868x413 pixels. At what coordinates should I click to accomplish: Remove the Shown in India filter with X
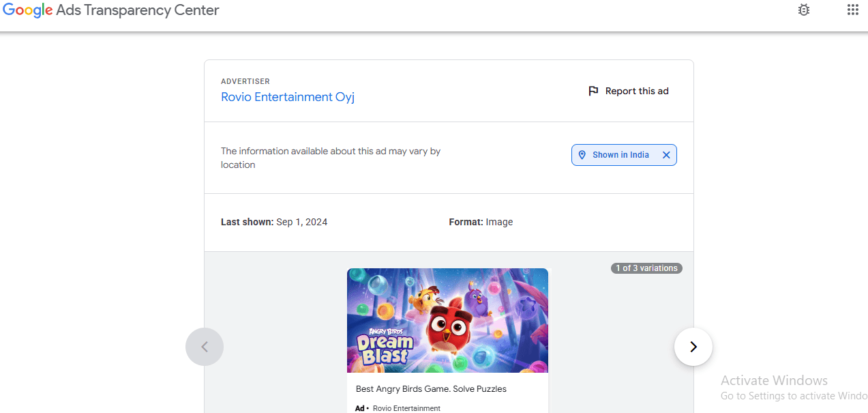click(666, 155)
